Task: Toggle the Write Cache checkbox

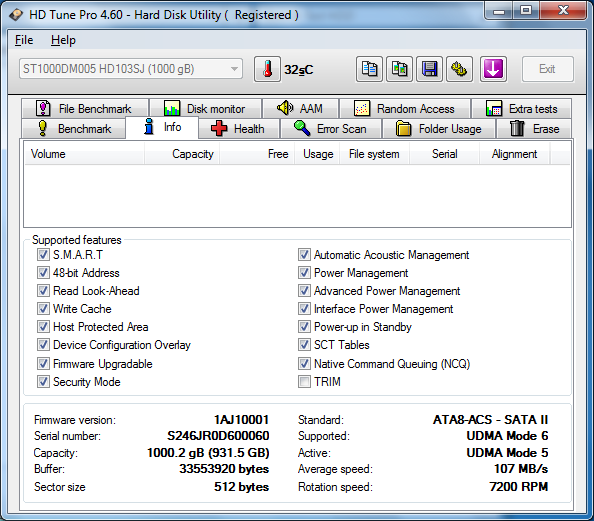Action: tap(43, 308)
